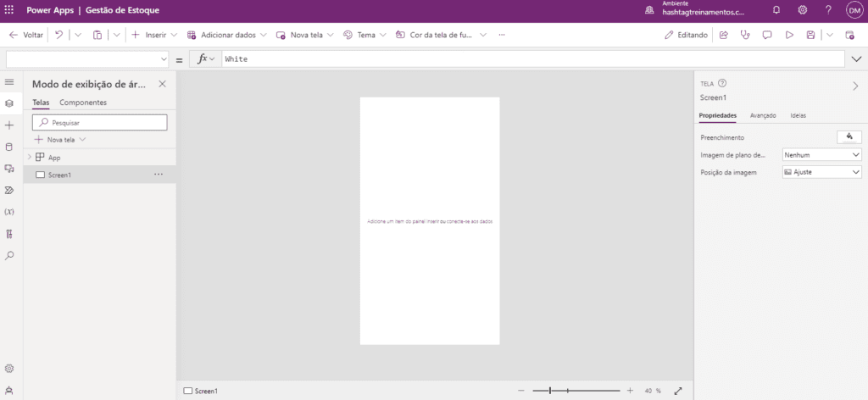Click the Pesquisar search field
The width and height of the screenshot is (868, 400).
(x=100, y=123)
